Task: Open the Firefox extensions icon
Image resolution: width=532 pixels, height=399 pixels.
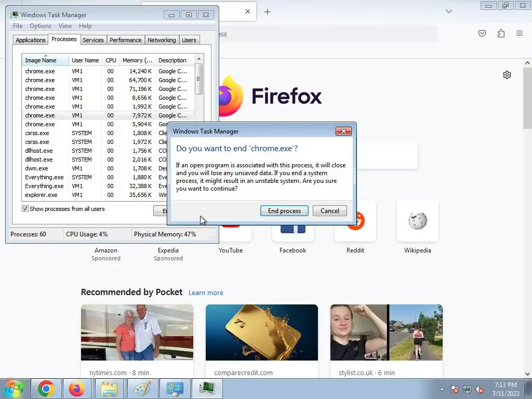Action: point(501,33)
